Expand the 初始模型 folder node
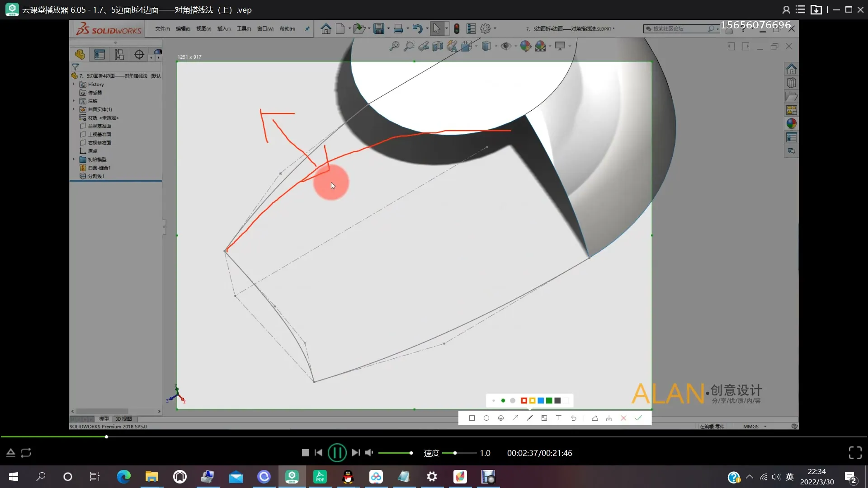 tap(74, 160)
